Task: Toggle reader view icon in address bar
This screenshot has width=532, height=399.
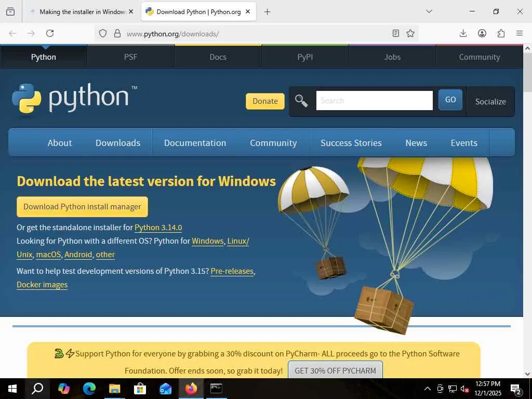Action: pyautogui.click(x=395, y=33)
